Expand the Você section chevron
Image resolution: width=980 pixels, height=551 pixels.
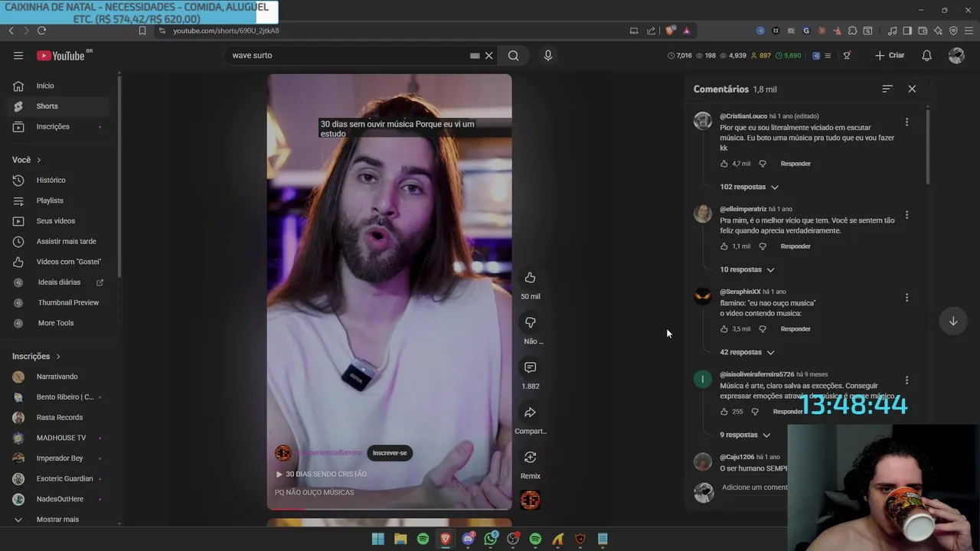38,160
